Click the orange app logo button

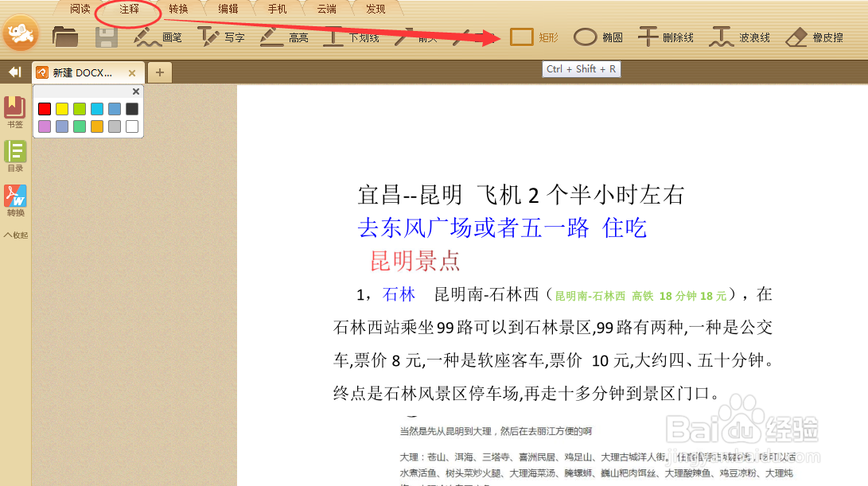tap(21, 33)
